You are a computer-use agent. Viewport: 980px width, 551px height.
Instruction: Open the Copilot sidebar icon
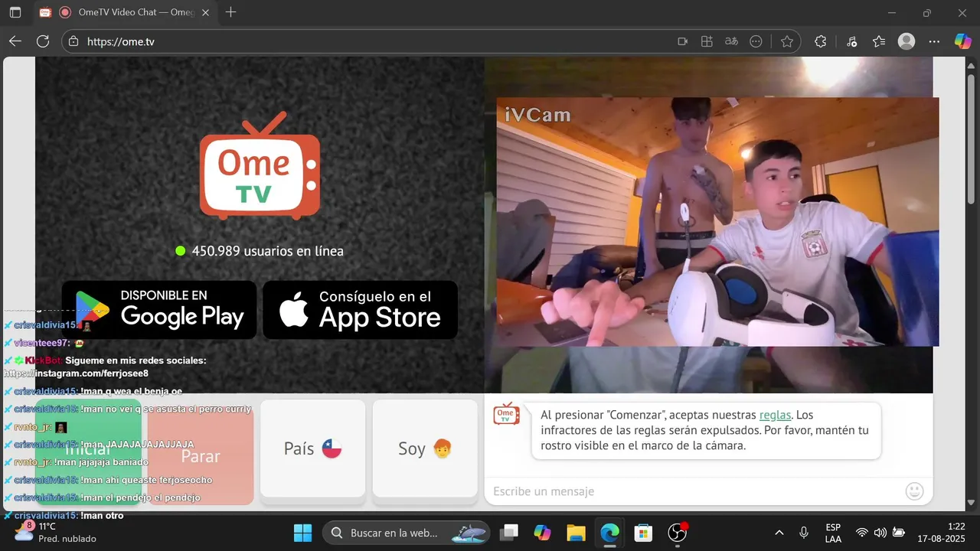tap(962, 41)
